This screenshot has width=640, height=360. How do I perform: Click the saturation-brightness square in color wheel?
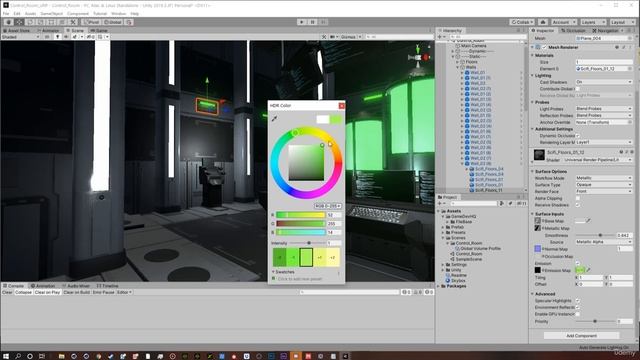[306, 163]
